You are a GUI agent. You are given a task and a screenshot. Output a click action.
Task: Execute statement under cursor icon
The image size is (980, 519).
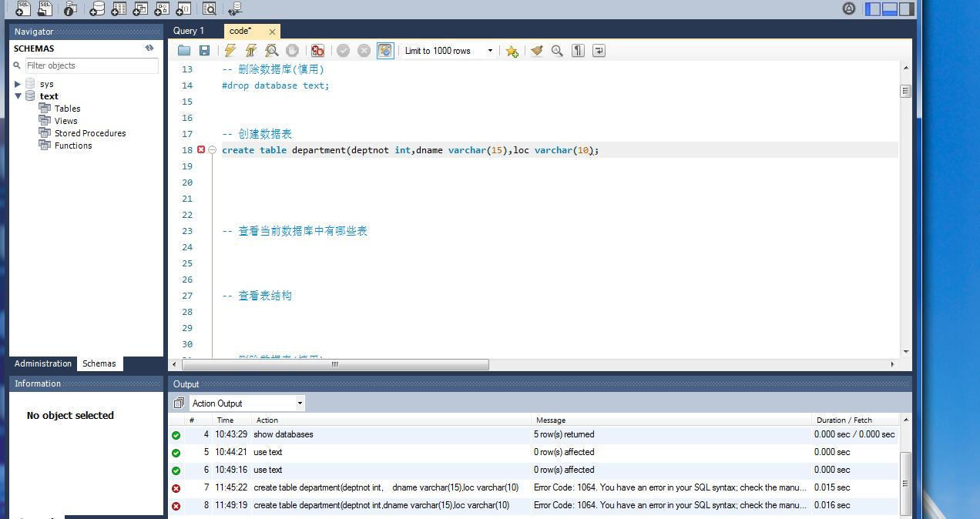(x=251, y=51)
